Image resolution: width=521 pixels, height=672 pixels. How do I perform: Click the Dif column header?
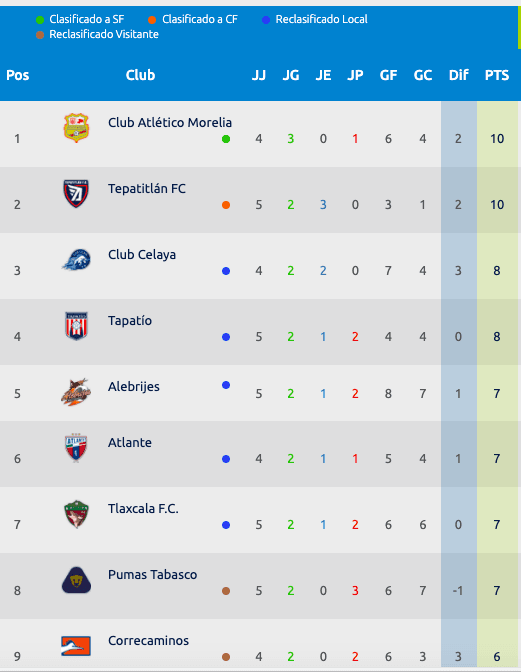click(x=458, y=75)
